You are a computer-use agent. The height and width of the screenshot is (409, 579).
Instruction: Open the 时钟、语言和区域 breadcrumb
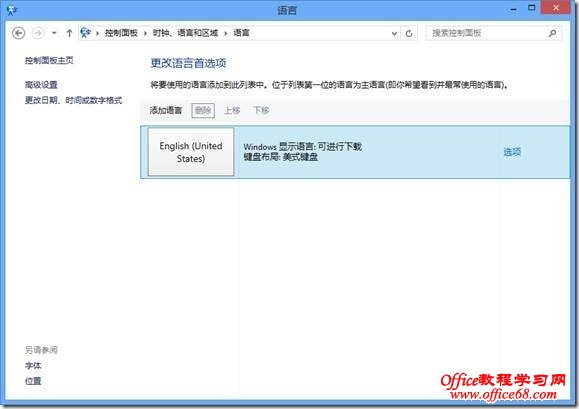[x=185, y=33]
